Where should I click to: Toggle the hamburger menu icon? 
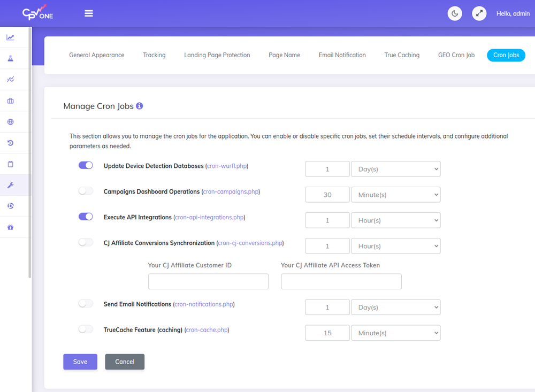tap(89, 13)
